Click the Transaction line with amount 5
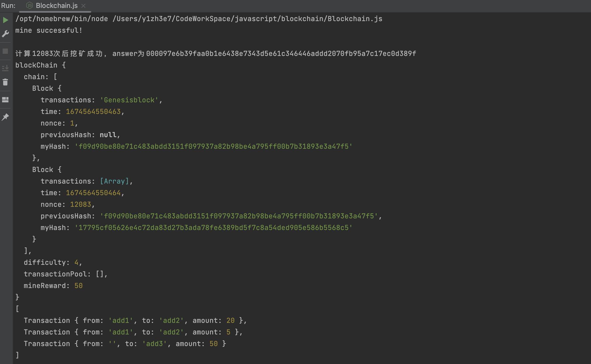Viewport: 591px width, 364px height. (x=133, y=332)
